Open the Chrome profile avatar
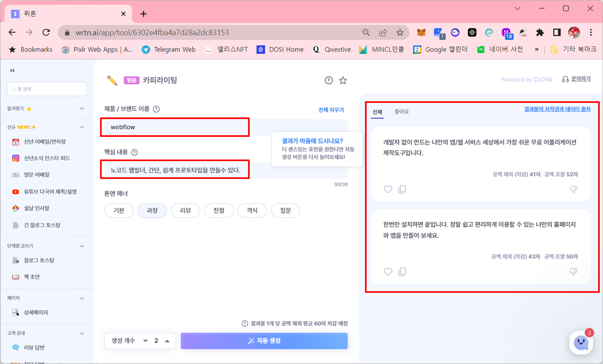The height and width of the screenshot is (364, 603). click(574, 32)
